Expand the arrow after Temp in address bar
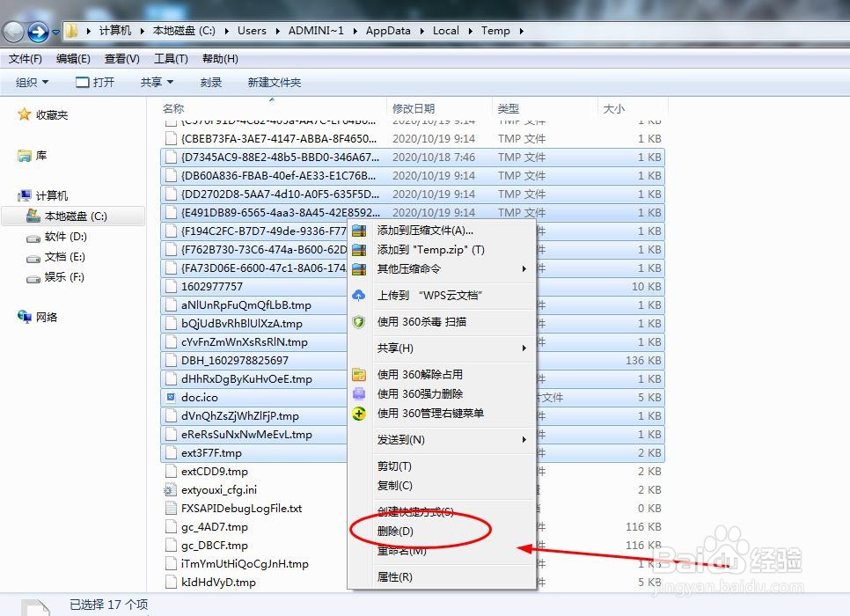 522,31
